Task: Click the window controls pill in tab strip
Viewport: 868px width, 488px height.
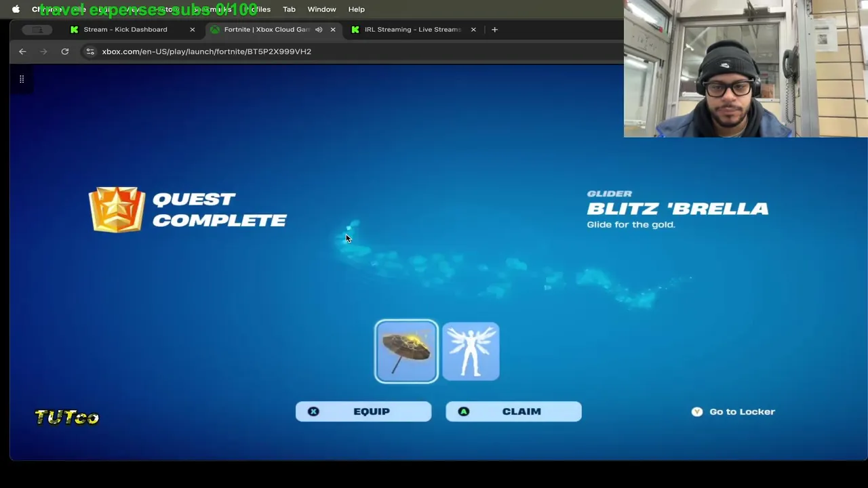Action: tap(37, 30)
